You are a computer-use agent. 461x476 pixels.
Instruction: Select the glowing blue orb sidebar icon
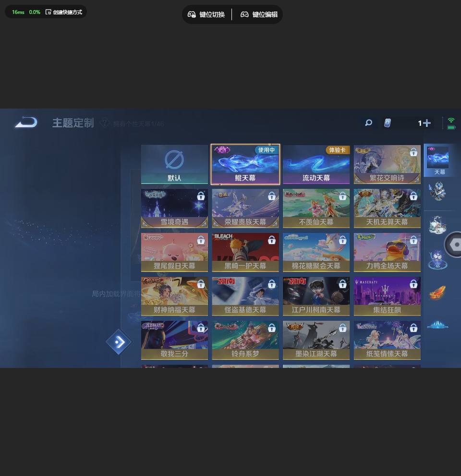(437, 259)
